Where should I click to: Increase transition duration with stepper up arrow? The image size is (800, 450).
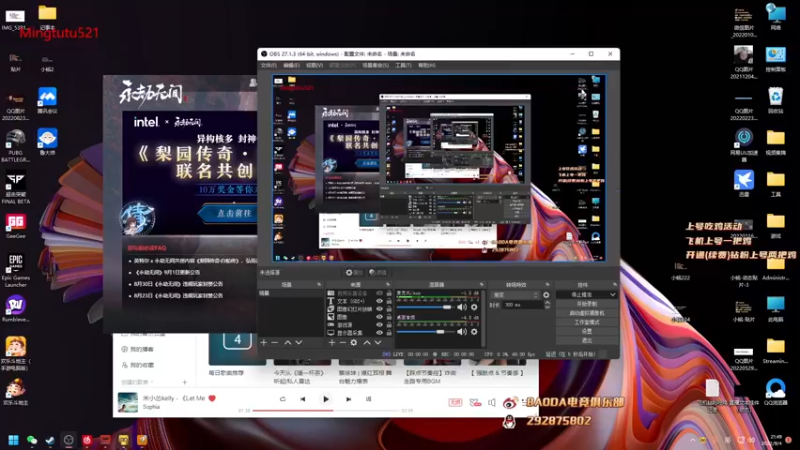coord(547,303)
